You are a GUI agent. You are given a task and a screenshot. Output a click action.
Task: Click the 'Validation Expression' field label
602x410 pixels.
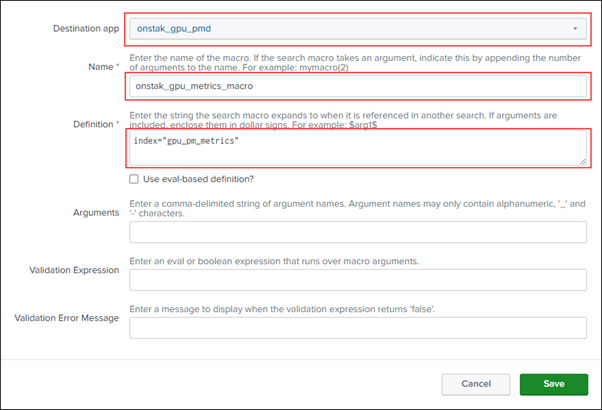(65, 270)
